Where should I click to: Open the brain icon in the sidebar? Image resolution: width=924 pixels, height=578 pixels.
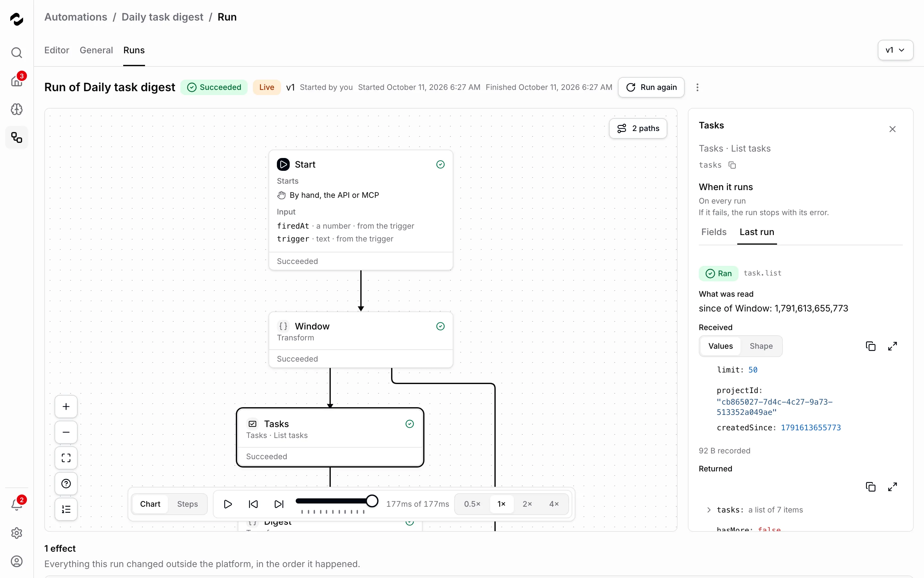[x=16, y=109]
